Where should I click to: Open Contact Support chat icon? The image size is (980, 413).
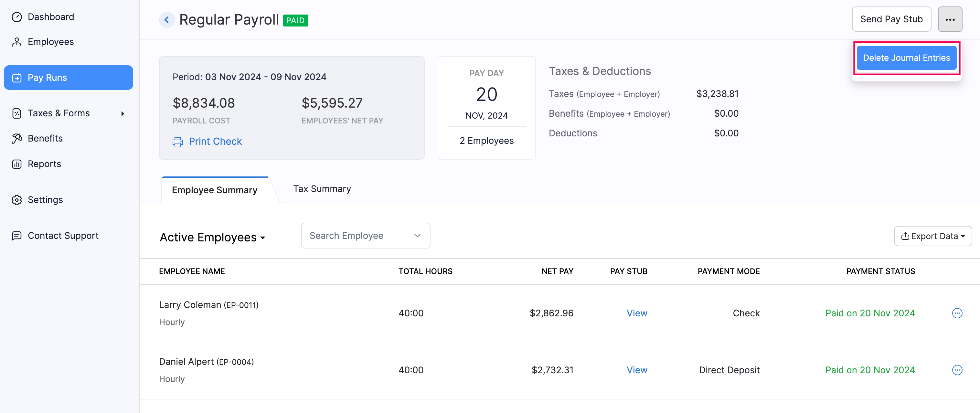coord(17,235)
